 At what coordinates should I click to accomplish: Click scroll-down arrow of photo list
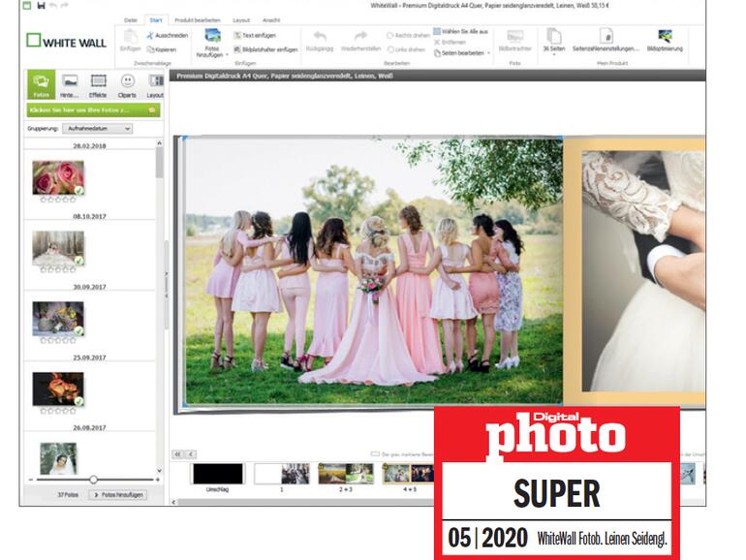click(x=160, y=471)
